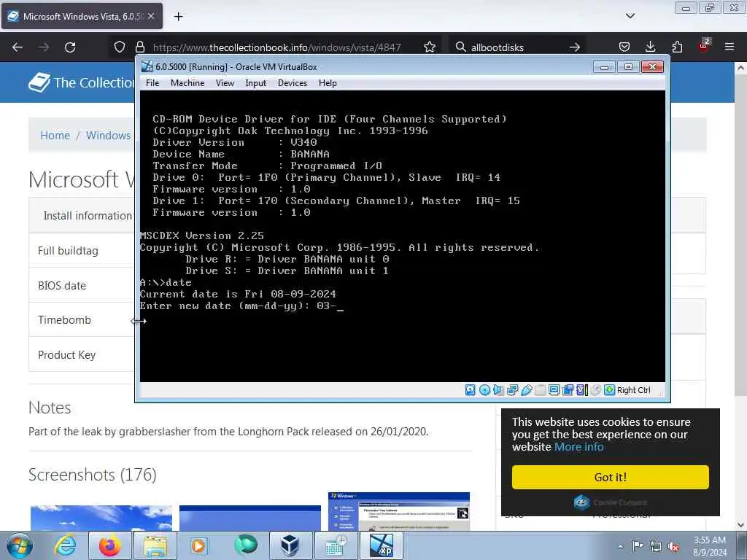The height and width of the screenshot is (560, 747).
Task: Switch to VirtualBox Manager taskbar icon
Action: click(x=290, y=545)
